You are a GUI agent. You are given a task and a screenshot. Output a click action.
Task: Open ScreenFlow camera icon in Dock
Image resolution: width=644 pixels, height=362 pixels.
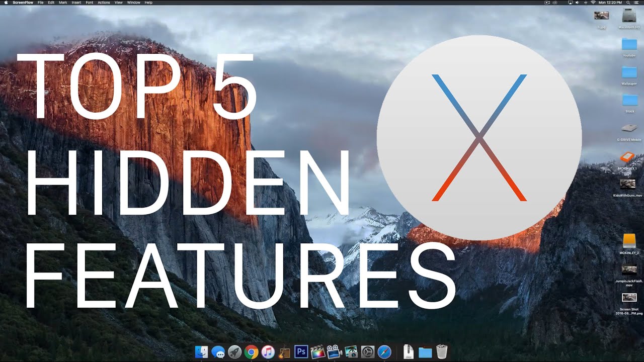334,352
